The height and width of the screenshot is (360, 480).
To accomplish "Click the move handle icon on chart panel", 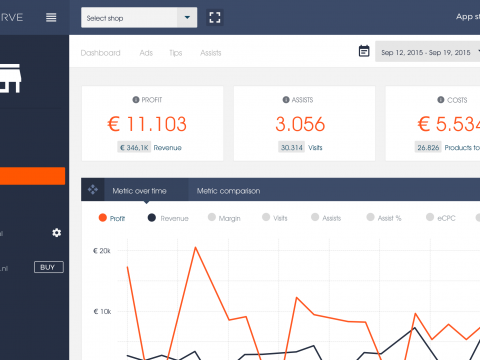I will 93,190.
